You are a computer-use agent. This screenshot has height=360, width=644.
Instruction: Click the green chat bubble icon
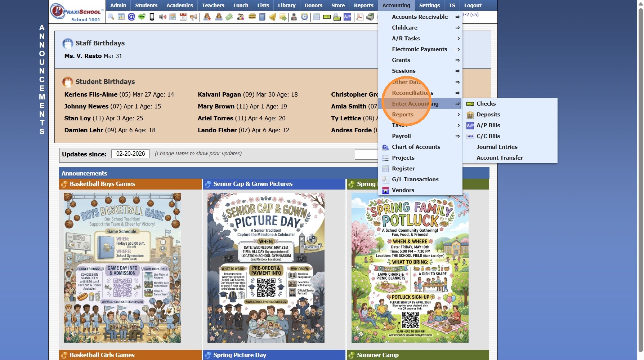pos(142,17)
